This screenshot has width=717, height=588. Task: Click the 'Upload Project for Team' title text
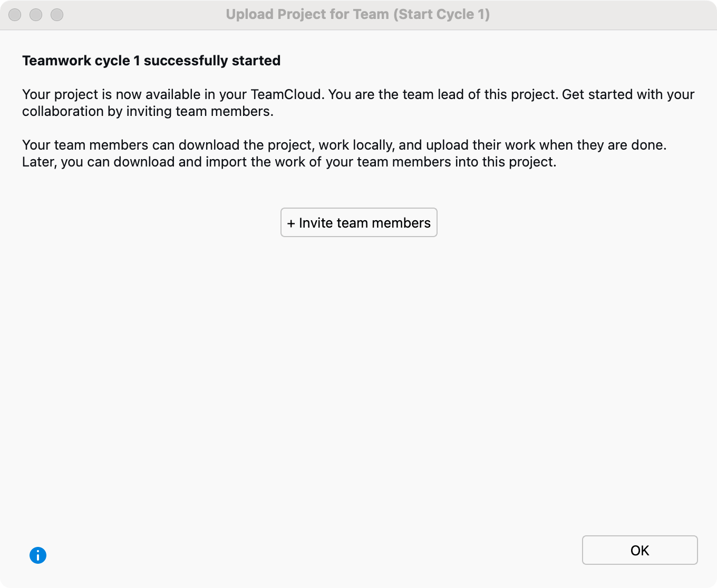coord(307,14)
